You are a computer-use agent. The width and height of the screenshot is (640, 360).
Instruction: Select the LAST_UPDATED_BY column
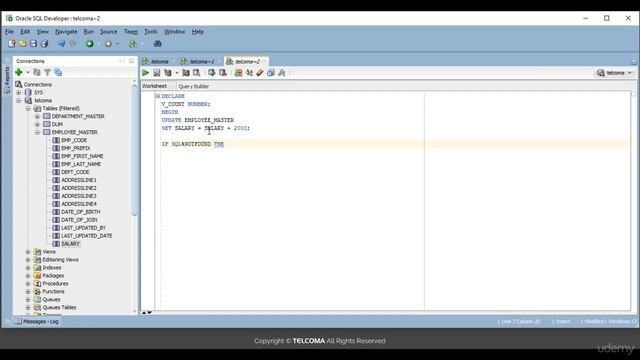point(83,228)
